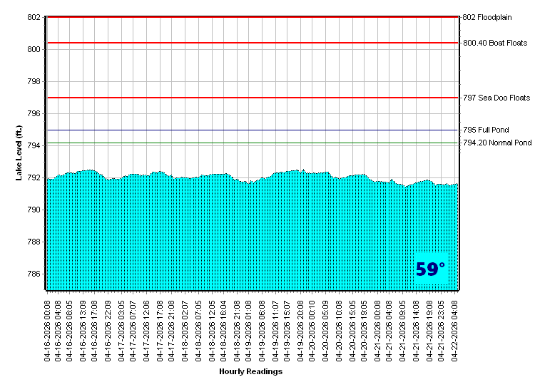
Task: Select the 800.40 Boat Floats label
Action: click(495, 43)
